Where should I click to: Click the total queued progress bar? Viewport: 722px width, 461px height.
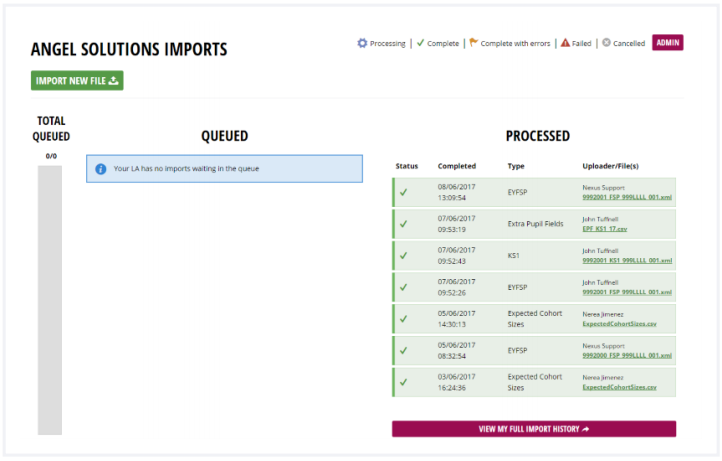coord(50,300)
